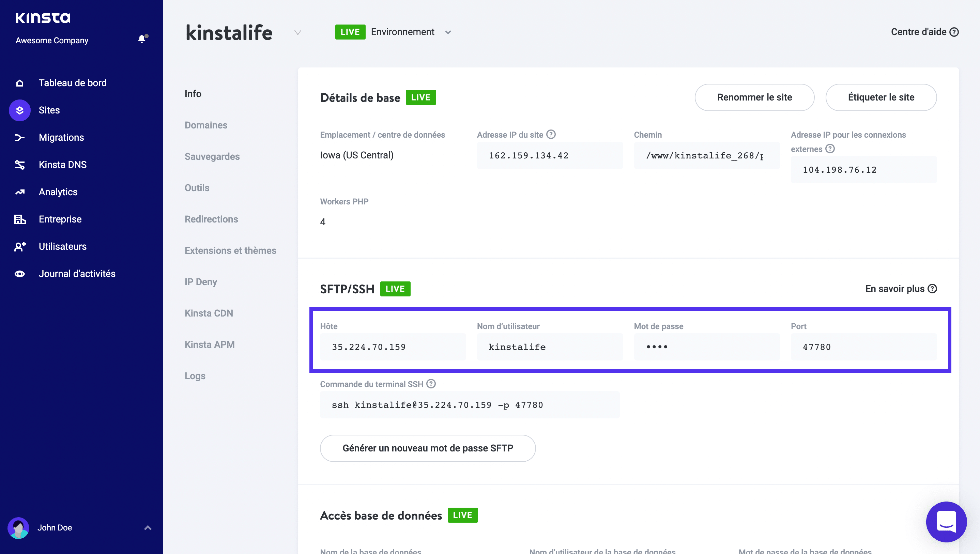The image size is (980, 554).
Task: Click the Migrations arrow icon
Action: [20, 137]
